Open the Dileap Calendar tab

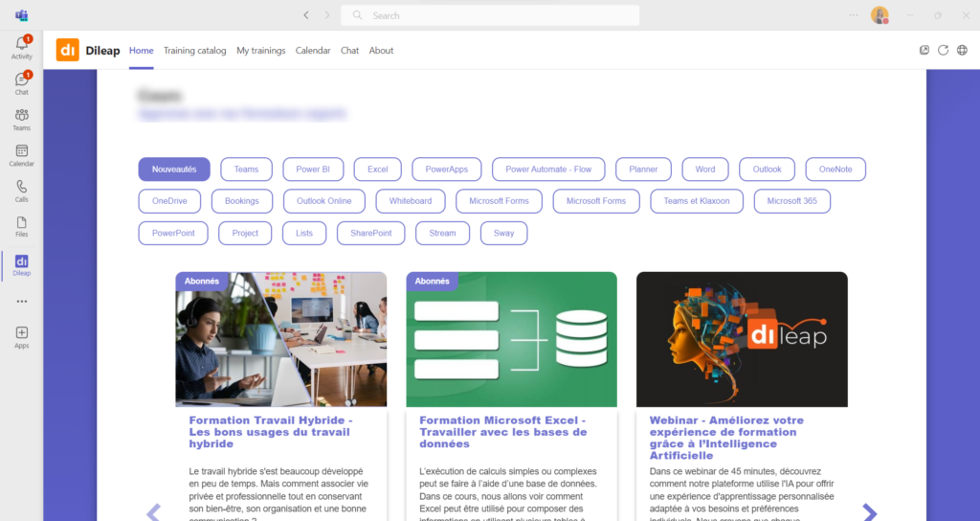point(313,51)
